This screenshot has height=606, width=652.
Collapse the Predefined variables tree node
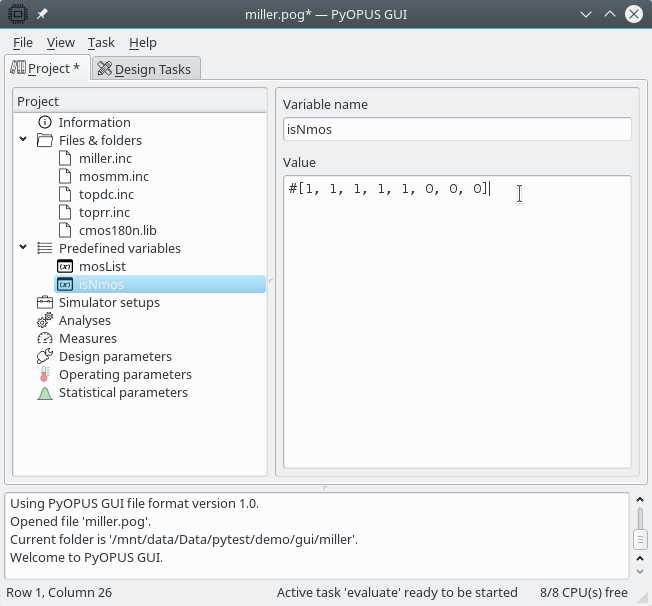tap(23, 248)
